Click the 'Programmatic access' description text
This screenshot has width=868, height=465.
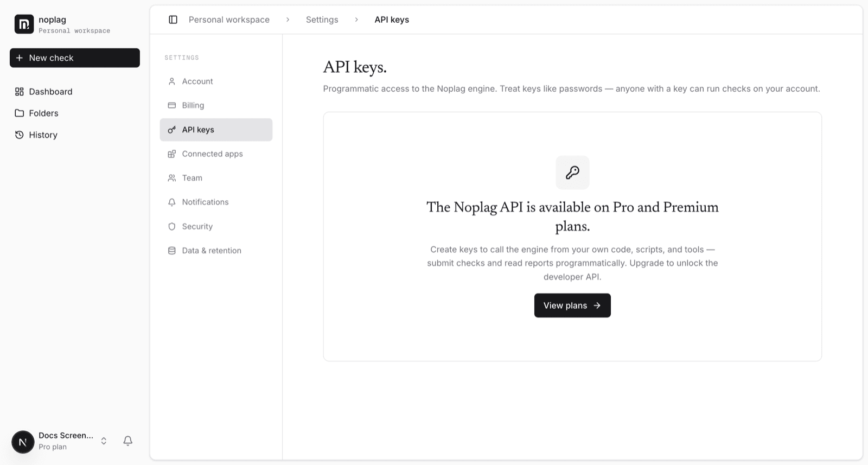[x=571, y=88]
